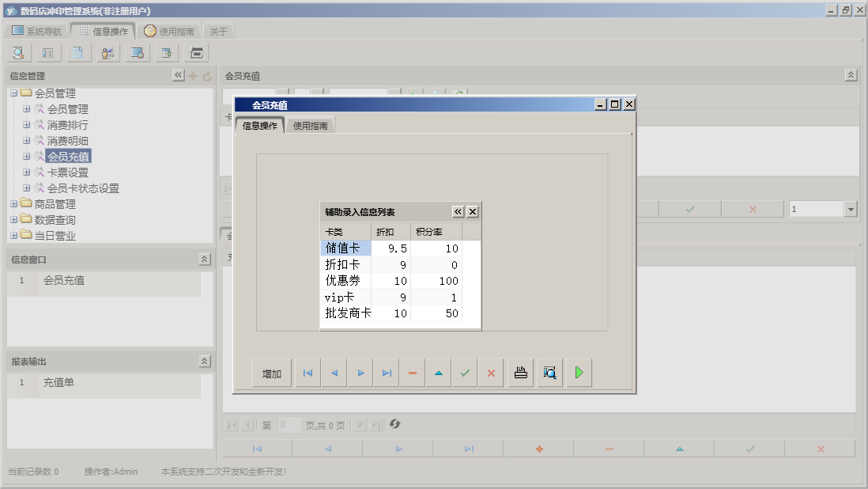This screenshot has width=868, height=489.
Task: Click last-record arrow in bottom main navigator
Action: click(469, 449)
